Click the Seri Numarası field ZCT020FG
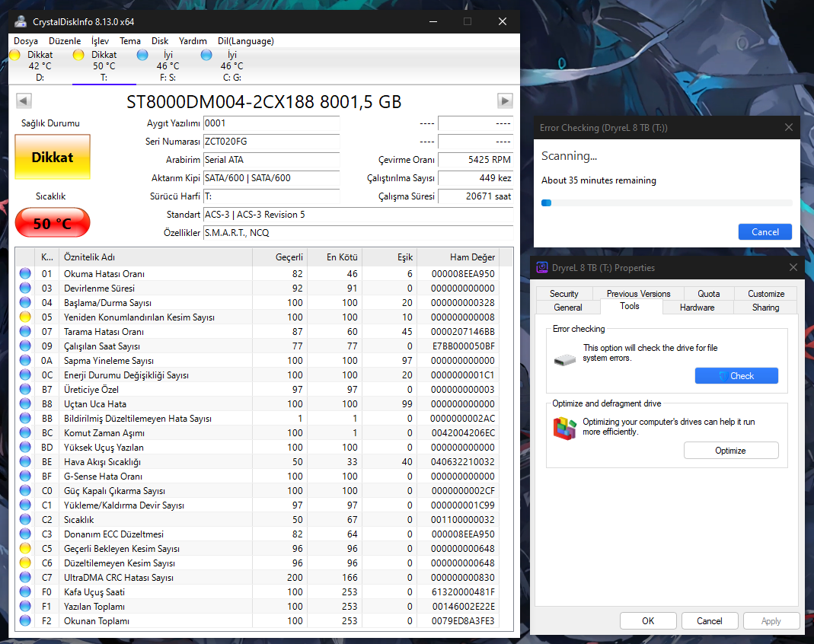 [x=272, y=141]
